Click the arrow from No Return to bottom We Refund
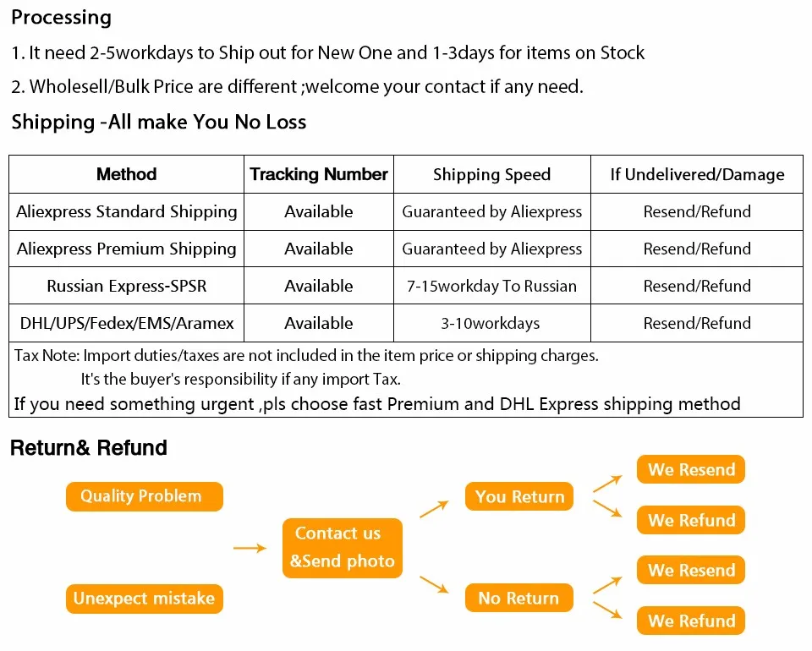 607,610
